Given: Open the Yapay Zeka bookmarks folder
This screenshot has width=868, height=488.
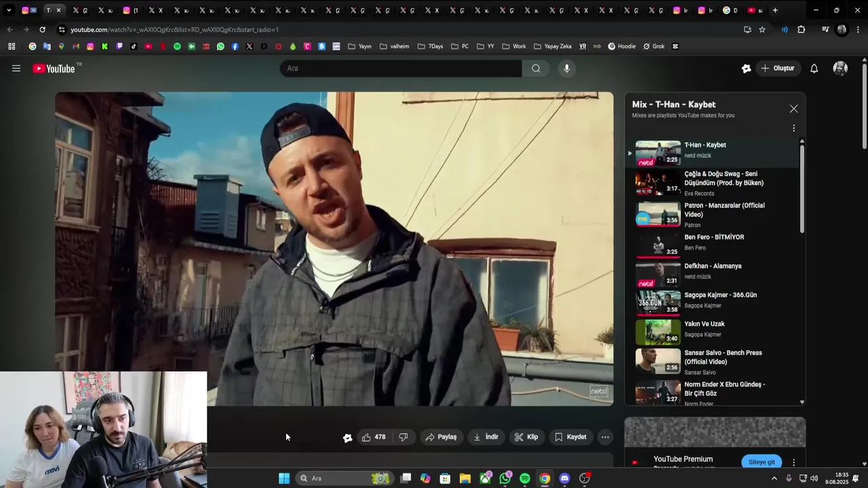Looking at the screenshot, I should [552, 46].
